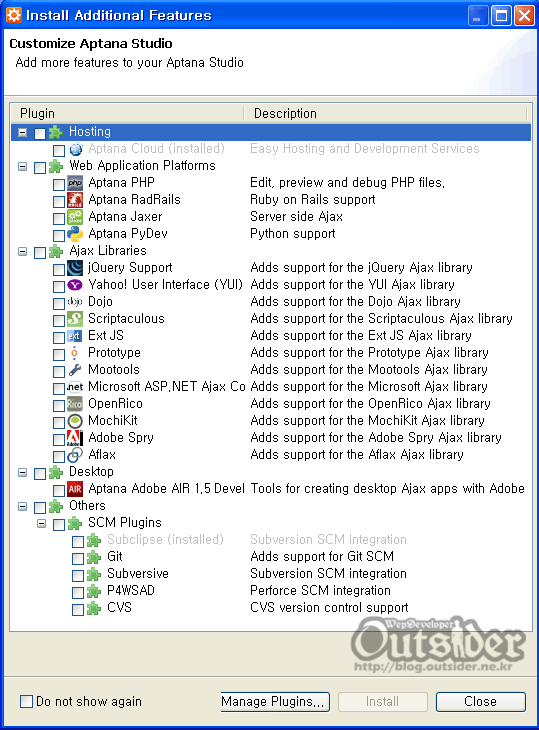This screenshot has height=730, width=539.
Task: Collapse the Ajax Libraries node
Action: coord(22,251)
